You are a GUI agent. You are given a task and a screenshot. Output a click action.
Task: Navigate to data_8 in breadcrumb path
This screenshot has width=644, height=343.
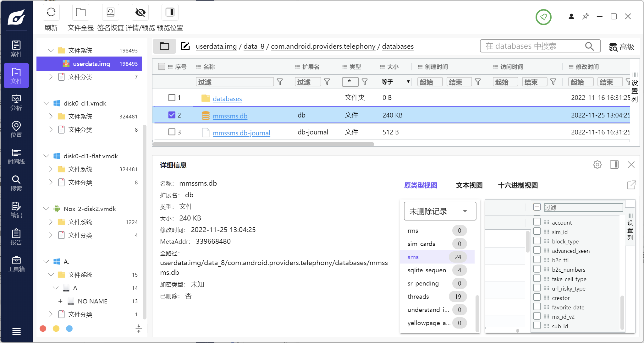point(254,46)
